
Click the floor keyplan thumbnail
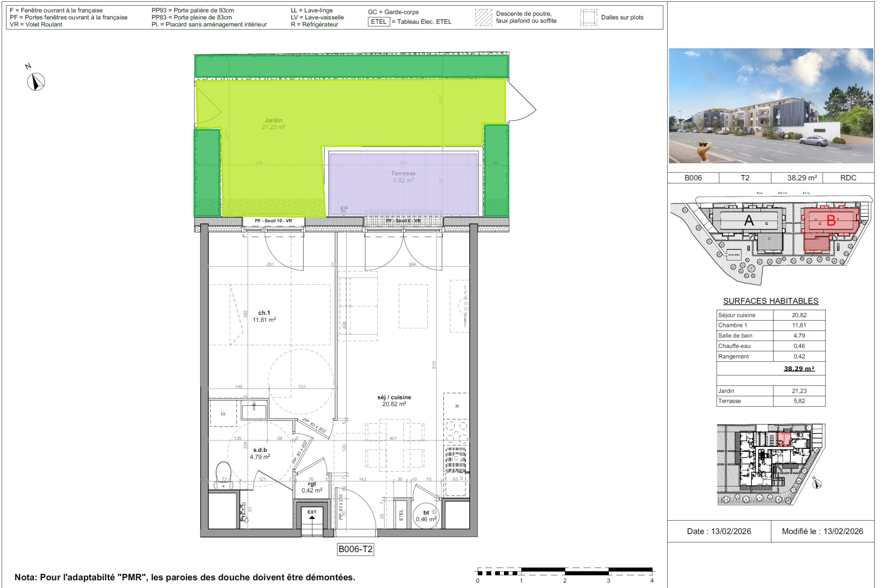coord(771,464)
